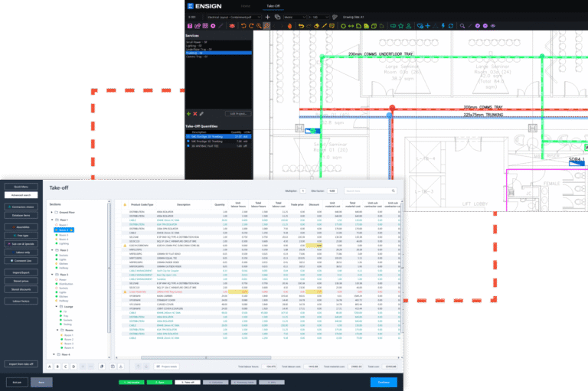
Task: Click the duplicate drawing icon beside Metric
Action: [277, 17]
